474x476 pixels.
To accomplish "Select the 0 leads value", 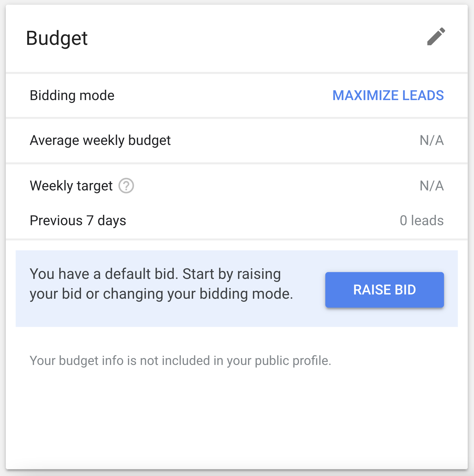I will tap(421, 221).
